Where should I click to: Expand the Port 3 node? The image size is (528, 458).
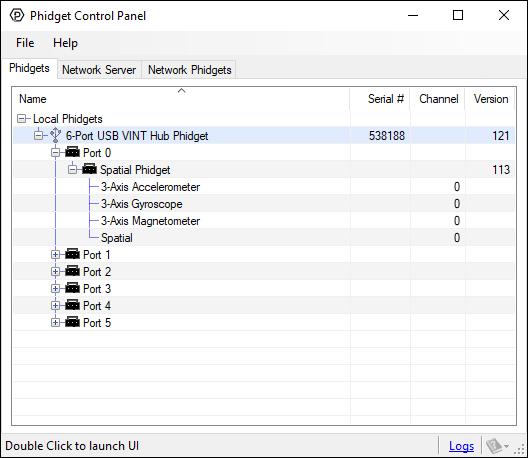coord(55,289)
